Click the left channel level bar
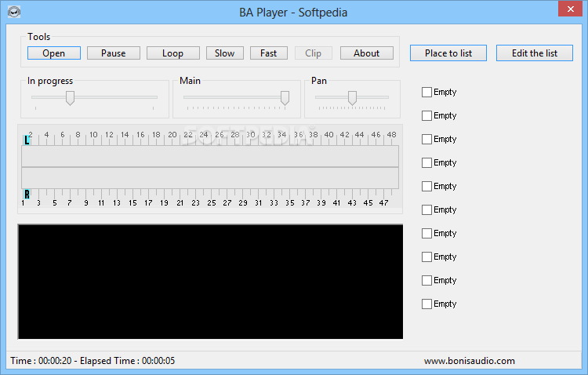The width and height of the screenshot is (588, 375). [210, 156]
